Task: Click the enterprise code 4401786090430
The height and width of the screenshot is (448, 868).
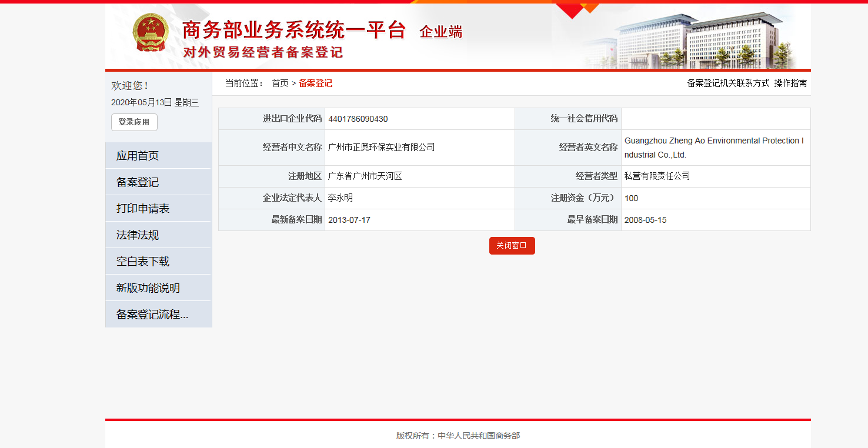Action: click(x=358, y=119)
